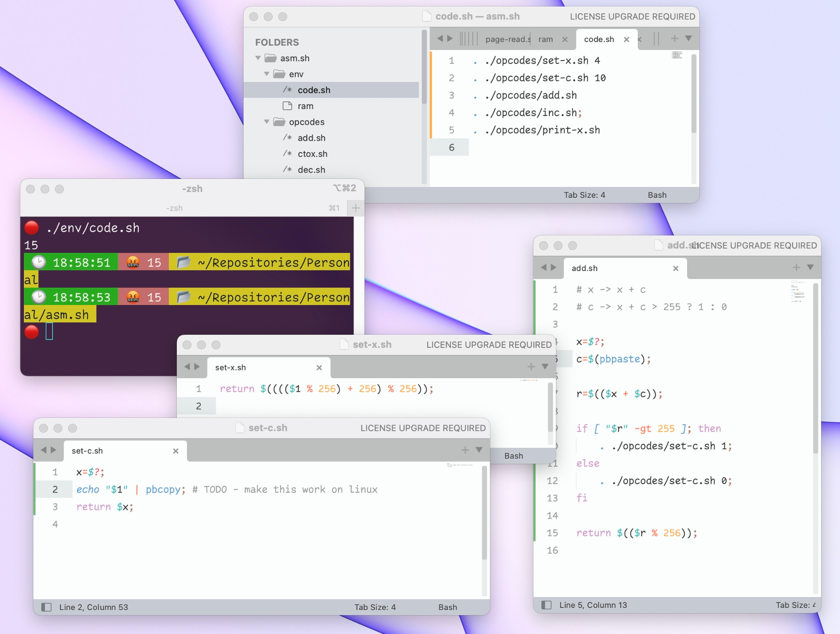This screenshot has height=634, width=840.
Task: Click code.sh document icon in title bar
Action: click(x=427, y=16)
